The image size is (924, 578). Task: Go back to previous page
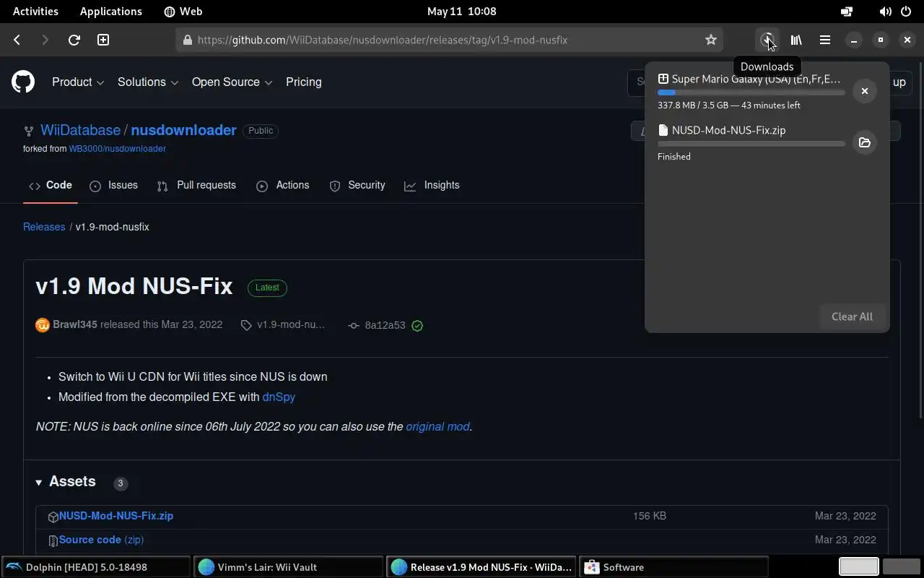(x=17, y=40)
